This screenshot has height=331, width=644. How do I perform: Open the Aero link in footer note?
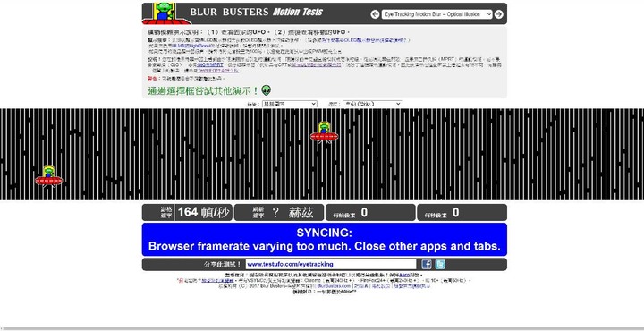(x=404, y=275)
